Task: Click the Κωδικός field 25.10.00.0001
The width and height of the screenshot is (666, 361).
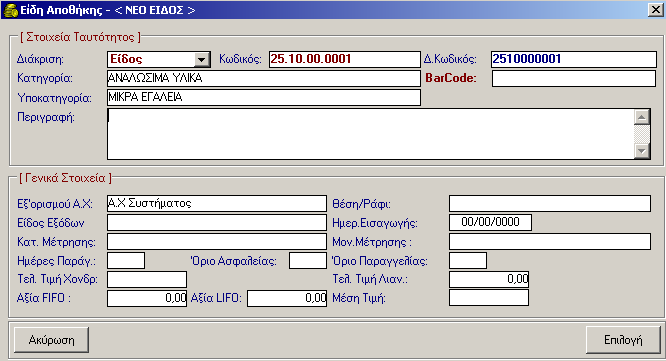Action: pyautogui.click(x=344, y=59)
